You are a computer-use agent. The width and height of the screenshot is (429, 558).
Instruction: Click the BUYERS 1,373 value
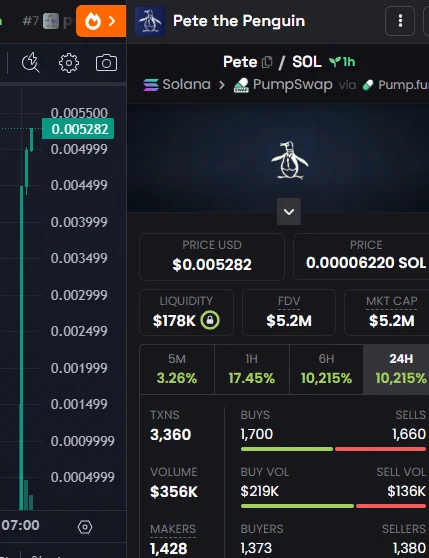coord(256,548)
